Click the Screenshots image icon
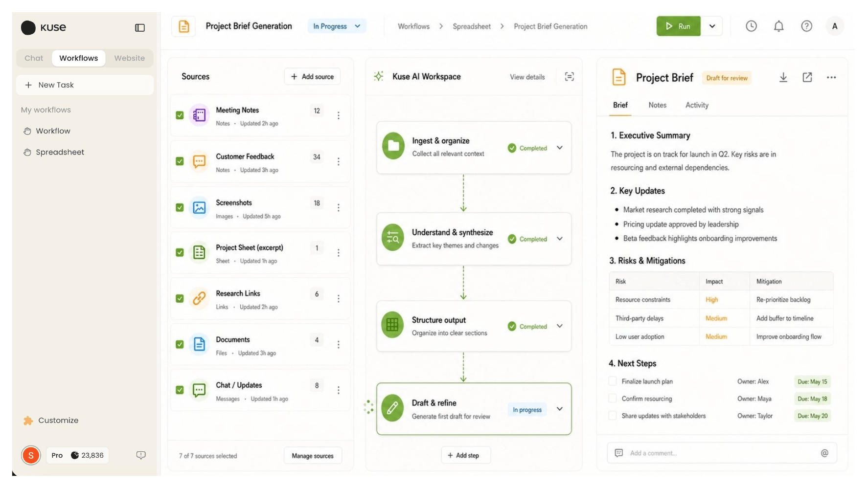The height and width of the screenshot is (488, 868). coord(199,207)
